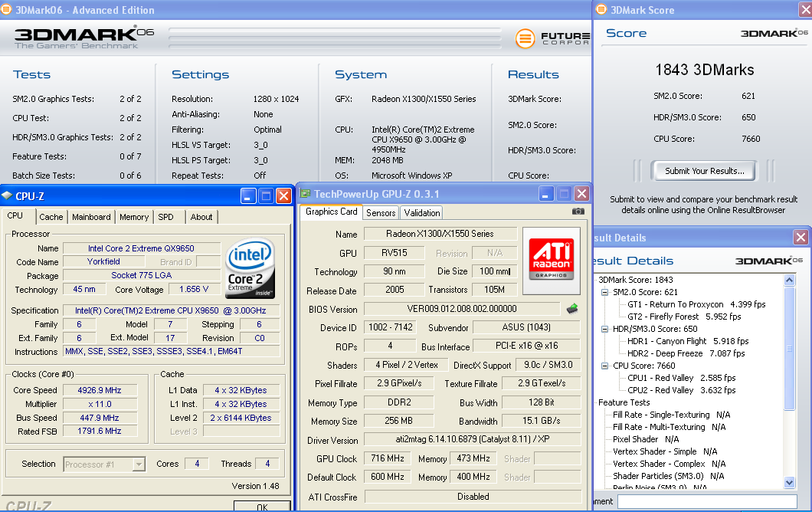The image size is (812, 512).
Task: Click the comment input field in Result Details
Action: point(707,501)
